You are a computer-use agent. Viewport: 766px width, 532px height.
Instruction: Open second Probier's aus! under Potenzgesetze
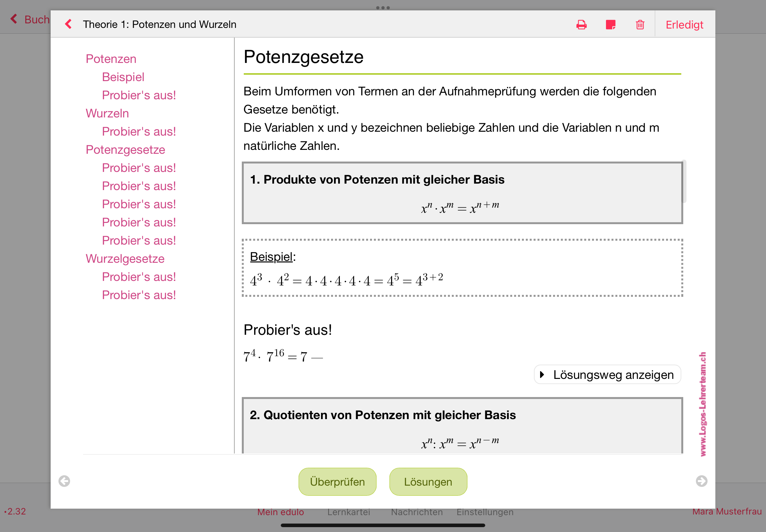coord(139,186)
